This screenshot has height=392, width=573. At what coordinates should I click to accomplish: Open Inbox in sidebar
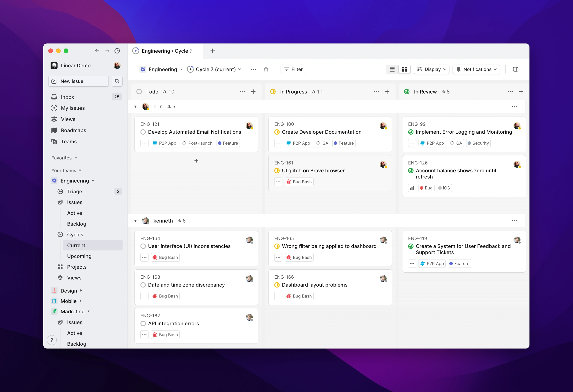[x=85, y=97]
